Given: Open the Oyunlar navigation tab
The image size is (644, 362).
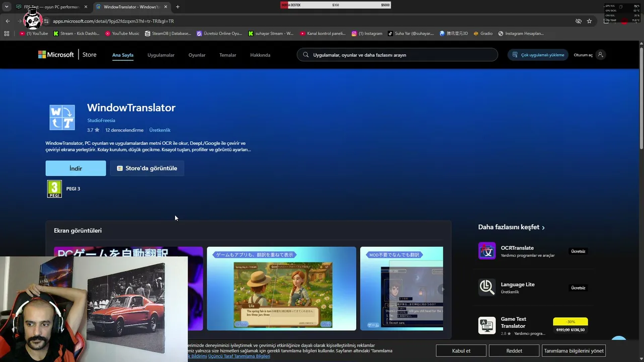Looking at the screenshot, I should pyautogui.click(x=197, y=55).
